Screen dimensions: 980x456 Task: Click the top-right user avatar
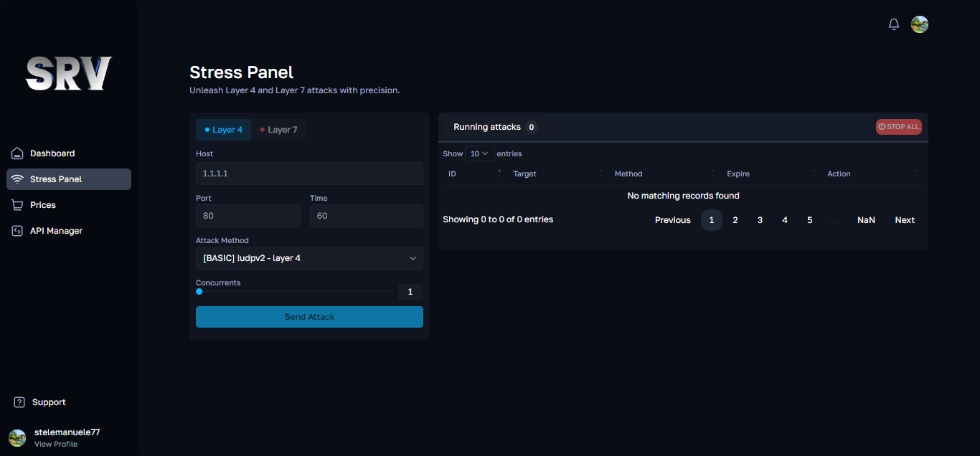point(920,24)
